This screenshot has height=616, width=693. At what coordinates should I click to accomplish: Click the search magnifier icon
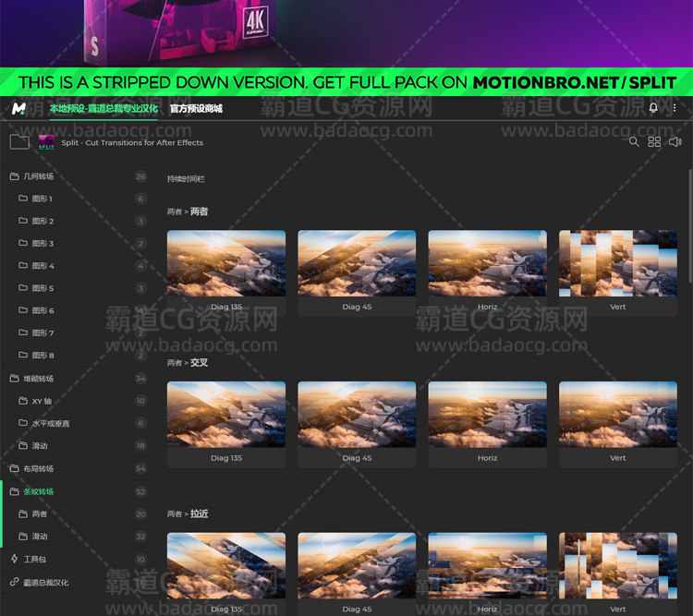click(634, 142)
